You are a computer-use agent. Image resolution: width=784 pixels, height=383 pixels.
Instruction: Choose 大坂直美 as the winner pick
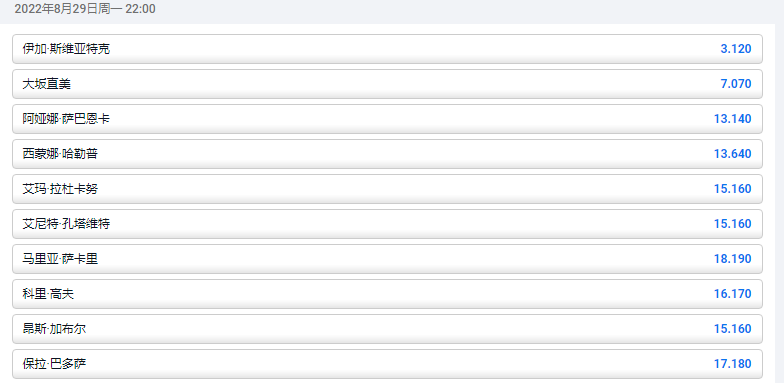tap(388, 84)
